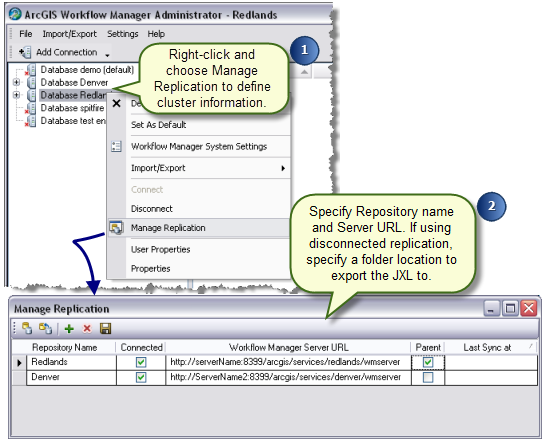Viewport: 543px width, 442px height.
Task: Click the Database Denver server icon
Action: coord(31,82)
